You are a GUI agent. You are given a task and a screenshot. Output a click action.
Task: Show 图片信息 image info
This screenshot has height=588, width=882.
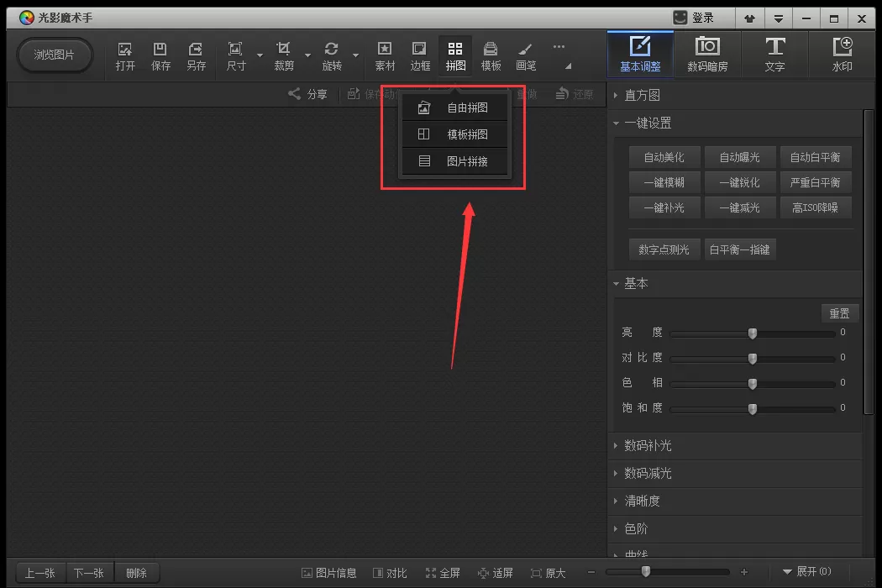pos(329,573)
